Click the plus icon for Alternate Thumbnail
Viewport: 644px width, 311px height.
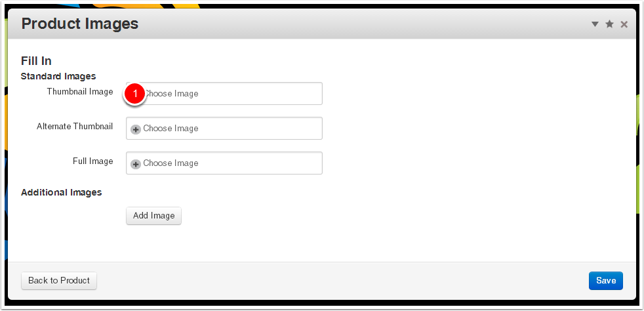point(136,129)
